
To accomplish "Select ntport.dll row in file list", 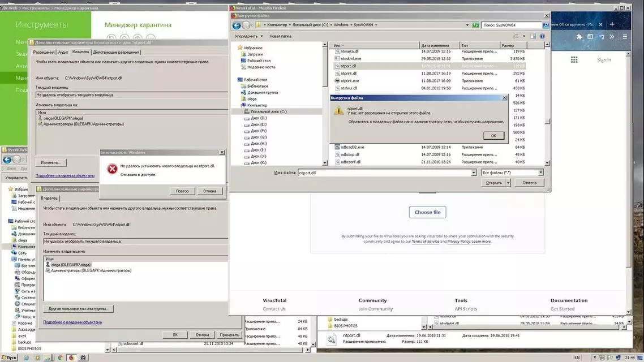I will coord(429,66).
